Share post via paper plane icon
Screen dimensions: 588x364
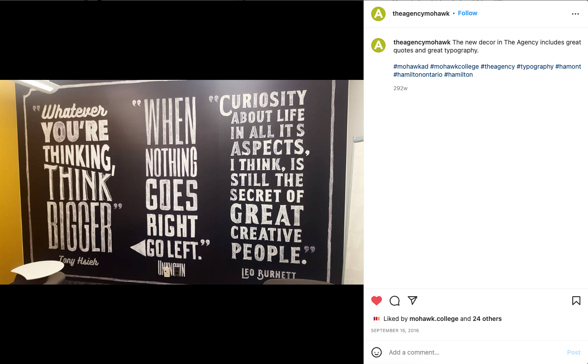[412, 300]
